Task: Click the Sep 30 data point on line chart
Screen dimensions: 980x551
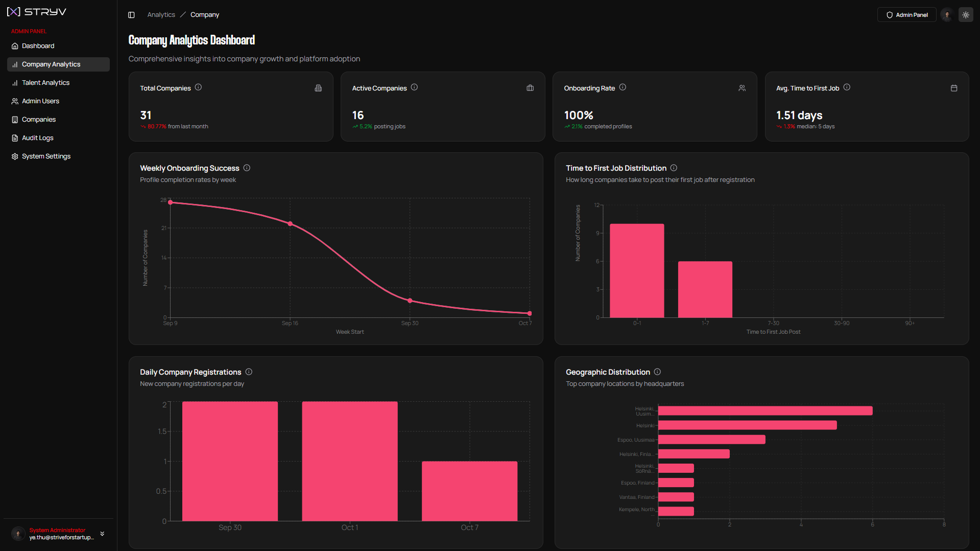Action: [410, 301]
